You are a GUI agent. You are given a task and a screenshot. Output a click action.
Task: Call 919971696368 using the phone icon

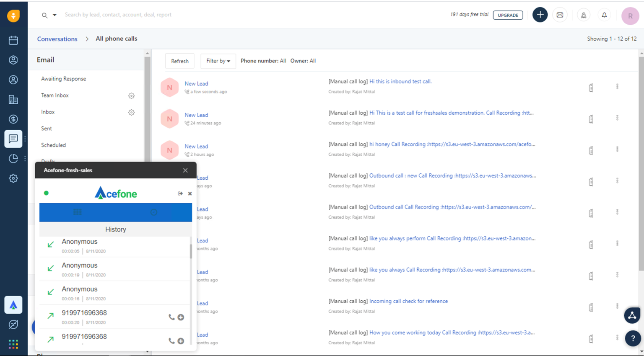click(x=171, y=317)
